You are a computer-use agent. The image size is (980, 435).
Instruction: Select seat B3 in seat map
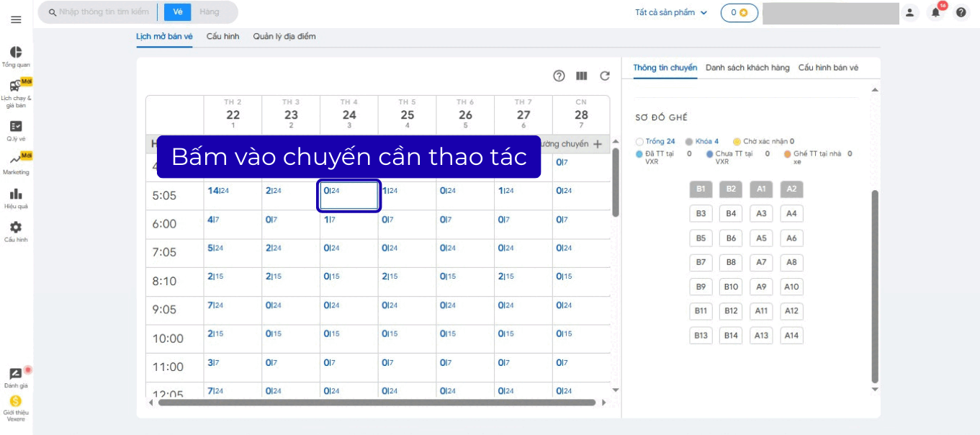701,214
